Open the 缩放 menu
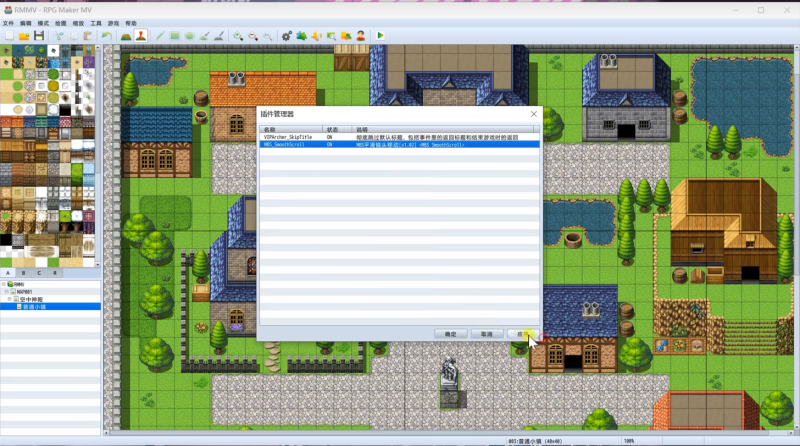 pyautogui.click(x=78, y=23)
